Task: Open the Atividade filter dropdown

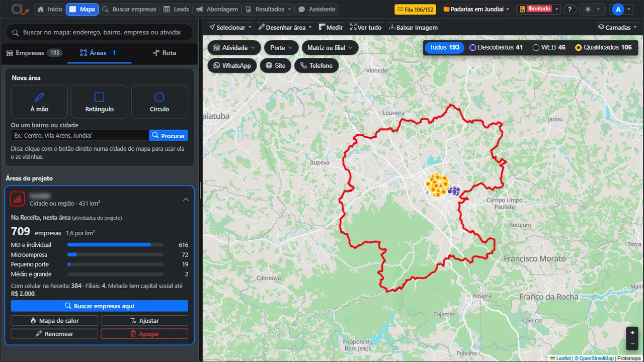Action: [x=234, y=48]
